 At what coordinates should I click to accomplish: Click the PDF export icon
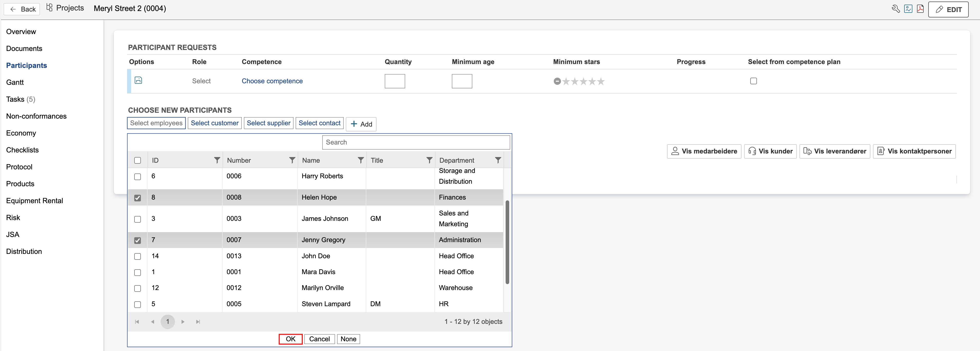coord(920,9)
